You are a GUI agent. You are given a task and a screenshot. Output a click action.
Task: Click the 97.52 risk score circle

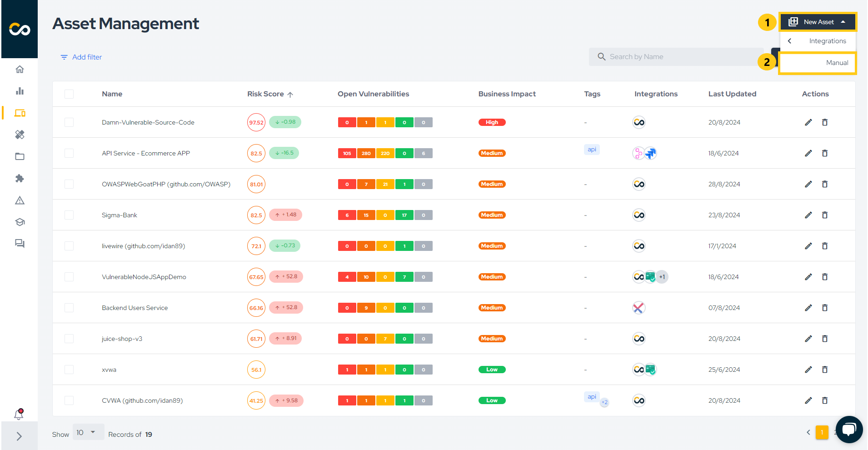tap(256, 122)
